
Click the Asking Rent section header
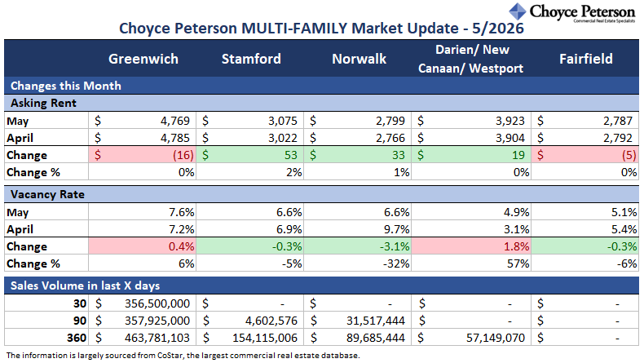(321, 103)
